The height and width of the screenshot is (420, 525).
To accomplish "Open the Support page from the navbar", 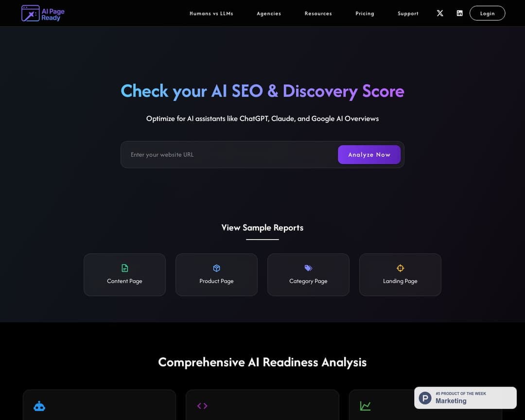I will (x=408, y=14).
